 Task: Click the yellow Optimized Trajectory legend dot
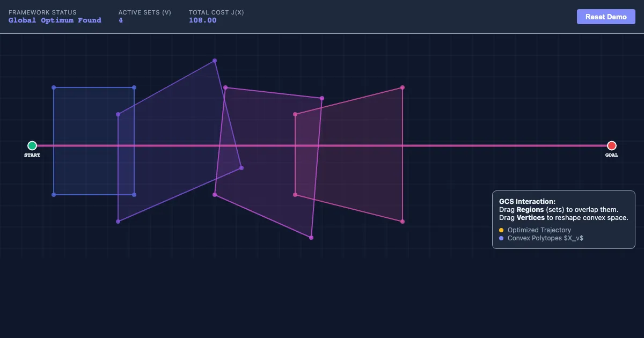tap(501, 230)
